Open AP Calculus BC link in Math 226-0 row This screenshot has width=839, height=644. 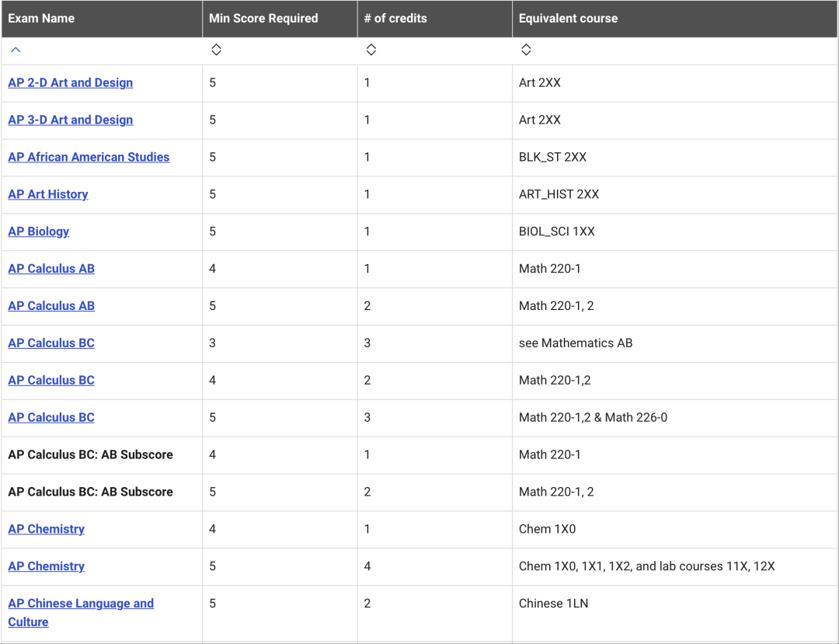coord(51,417)
